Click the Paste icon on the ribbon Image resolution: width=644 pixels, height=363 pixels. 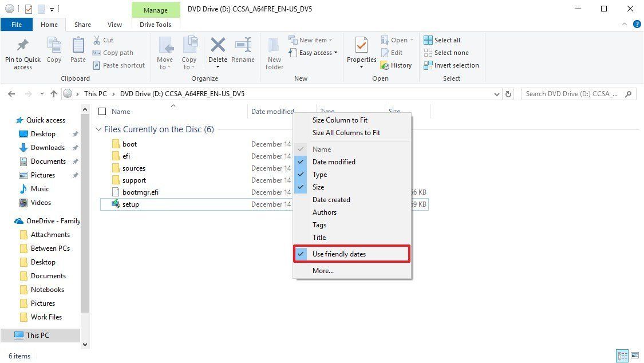tap(78, 52)
